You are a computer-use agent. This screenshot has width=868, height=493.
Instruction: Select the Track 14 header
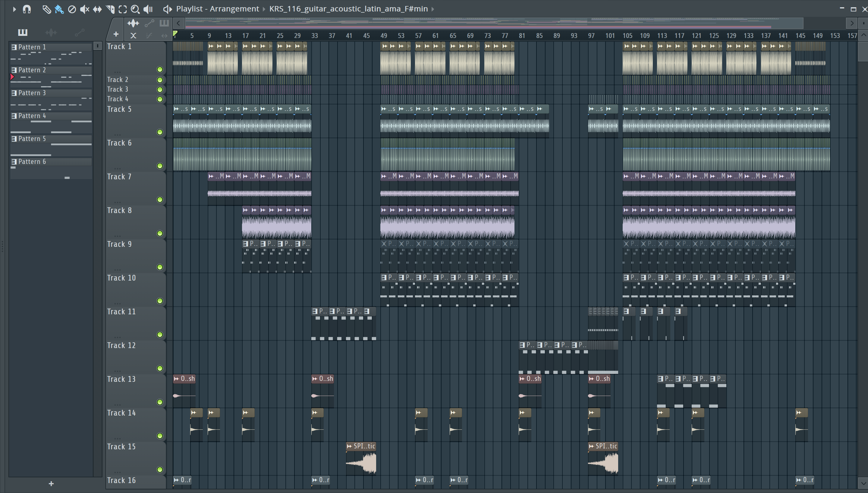point(136,424)
